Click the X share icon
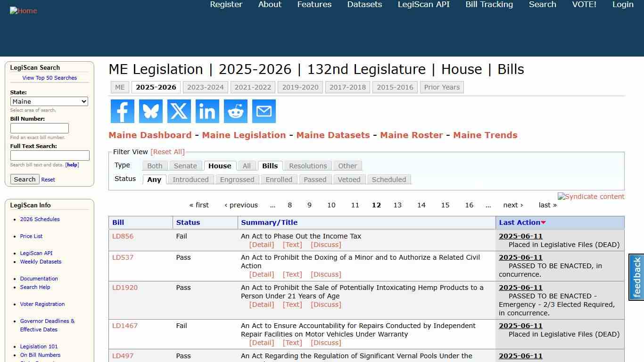The height and width of the screenshot is (362, 644). 179,111
